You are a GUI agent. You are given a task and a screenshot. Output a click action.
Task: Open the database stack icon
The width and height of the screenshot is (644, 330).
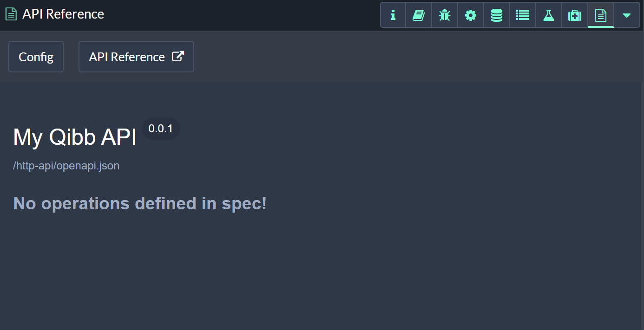click(x=497, y=15)
